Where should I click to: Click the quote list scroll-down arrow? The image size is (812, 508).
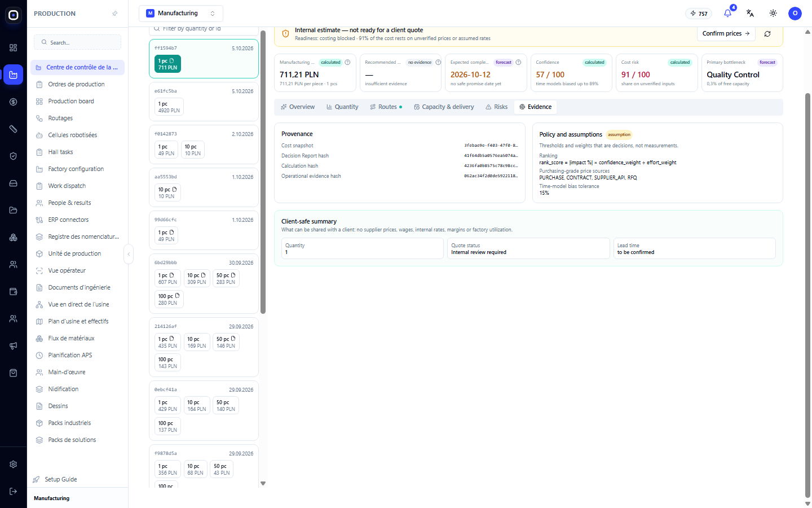click(x=263, y=484)
